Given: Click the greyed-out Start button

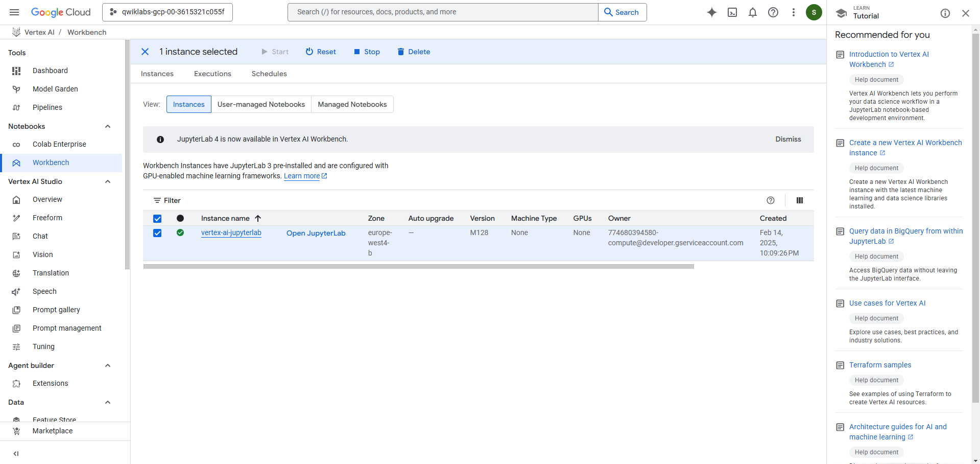Looking at the screenshot, I should coord(275,52).
